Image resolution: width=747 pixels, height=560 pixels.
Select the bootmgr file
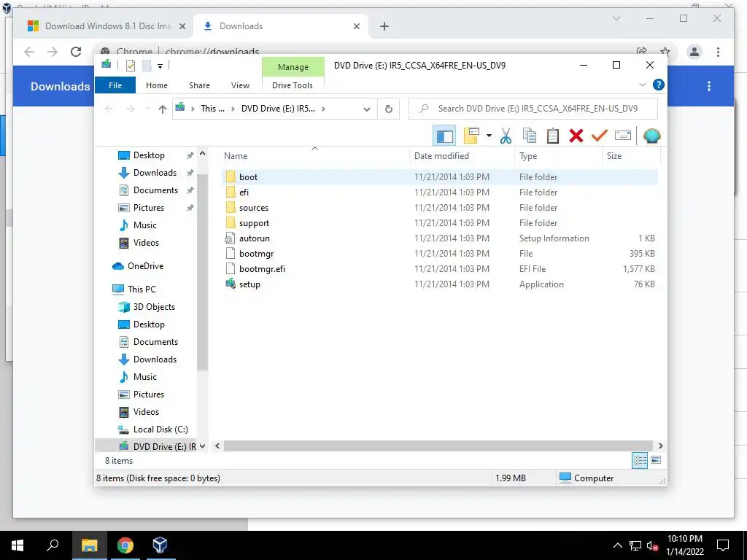click(439, 253)
